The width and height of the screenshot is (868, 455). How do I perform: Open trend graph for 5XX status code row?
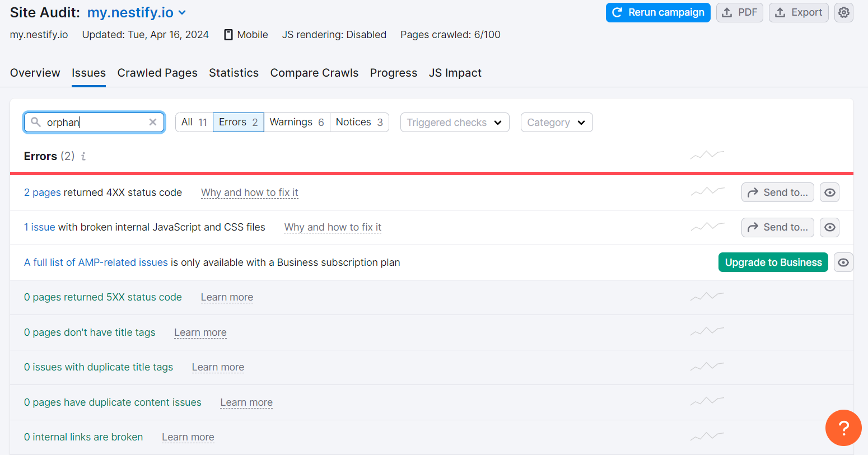(x=707, y=296)
